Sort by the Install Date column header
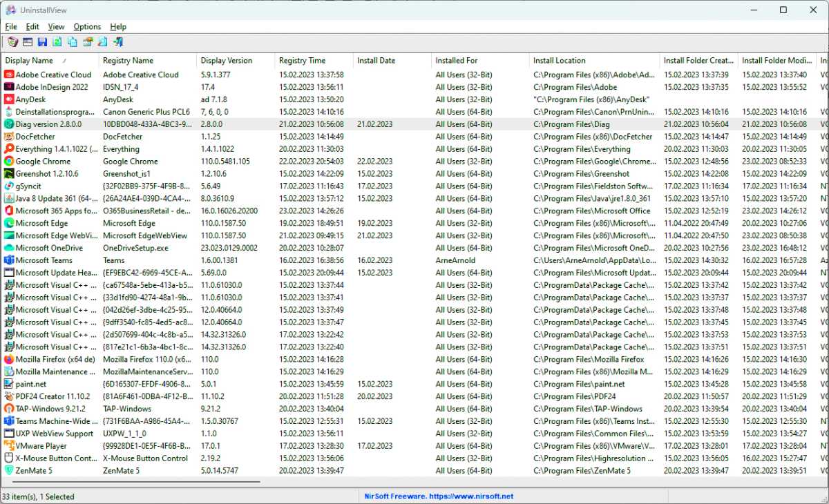 (x=392, y=61)
